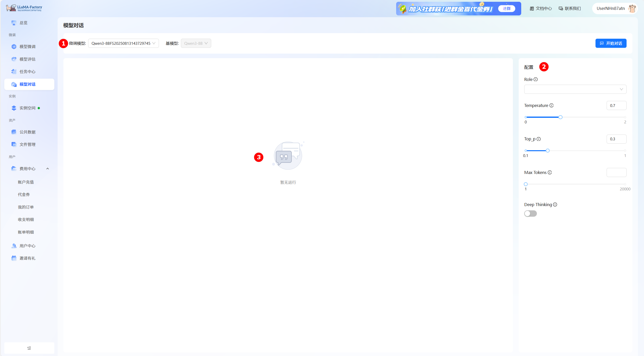Go to 任务中心 in sidebar
Image resolution: width=644 pixels, height=356 pixels.
click(x=28, y=72)
